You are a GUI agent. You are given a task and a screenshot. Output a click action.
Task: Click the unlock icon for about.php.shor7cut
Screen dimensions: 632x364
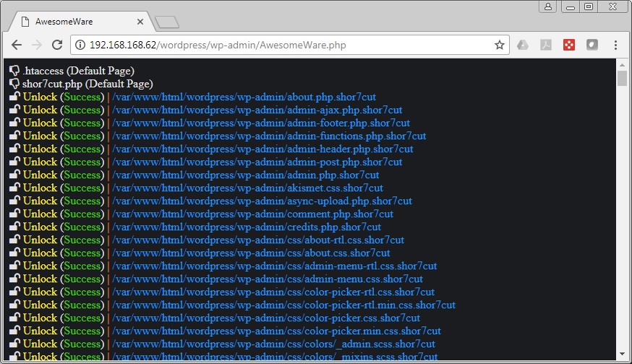click(x=15, y=96)
